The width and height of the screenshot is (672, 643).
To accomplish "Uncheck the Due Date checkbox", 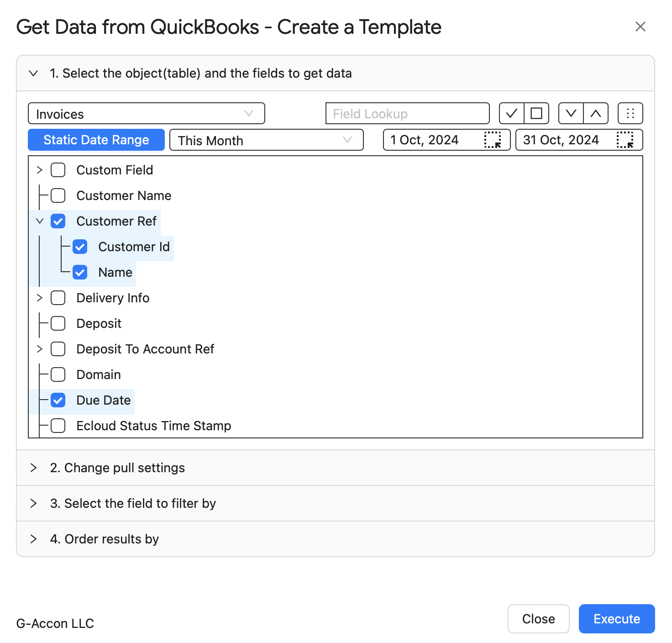I will (58, 400).
